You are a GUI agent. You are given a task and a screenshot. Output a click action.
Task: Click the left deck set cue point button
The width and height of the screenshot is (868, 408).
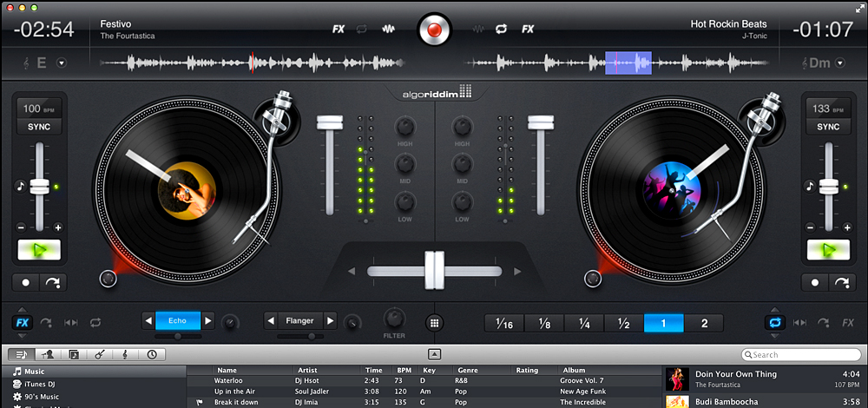(x=25, y=282)
